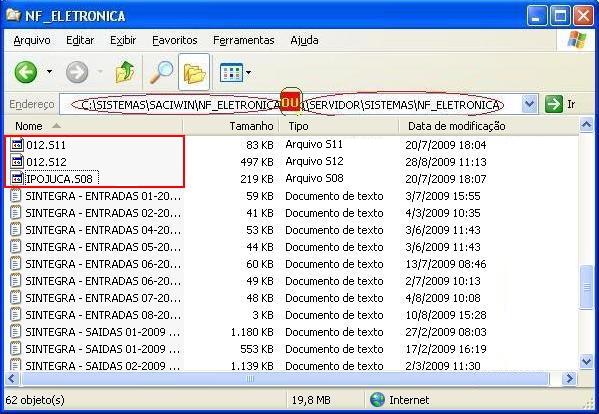Open the Ferramentas menu
Screen dimensions: 599x414
[244, 40]
